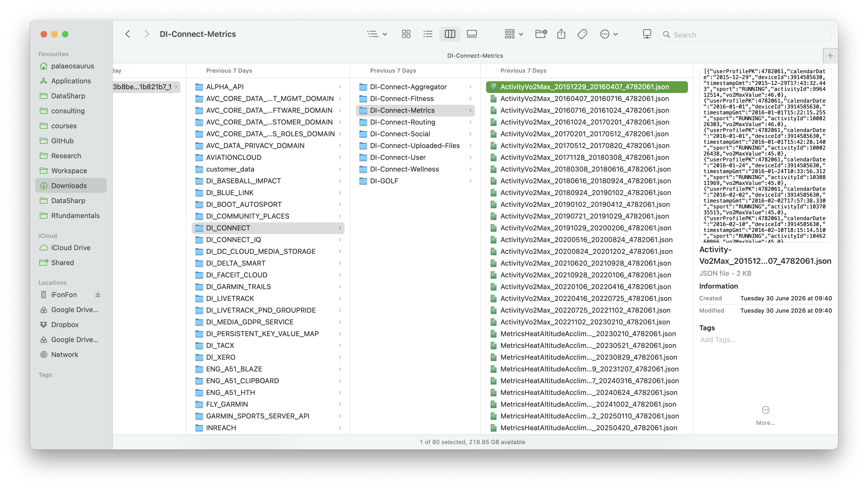Select column view toggle
The width and height of the screenshot is (868, 489).
click(450, 34)
